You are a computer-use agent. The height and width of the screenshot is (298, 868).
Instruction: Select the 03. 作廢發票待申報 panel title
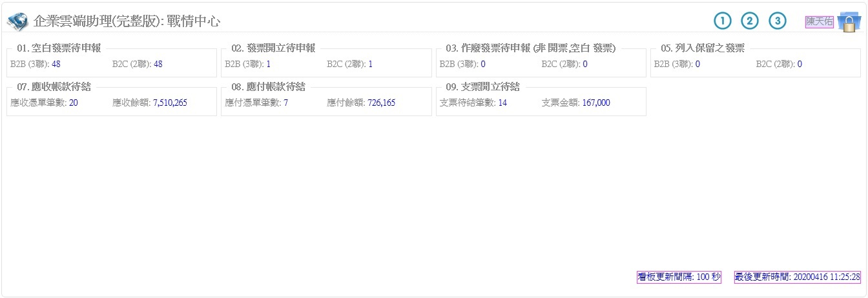(531, 48)
